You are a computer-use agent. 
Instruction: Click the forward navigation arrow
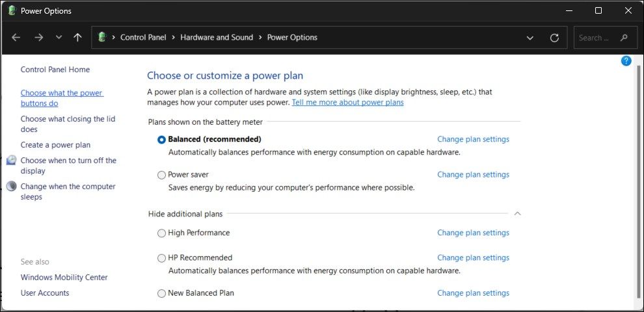[38, 38]
